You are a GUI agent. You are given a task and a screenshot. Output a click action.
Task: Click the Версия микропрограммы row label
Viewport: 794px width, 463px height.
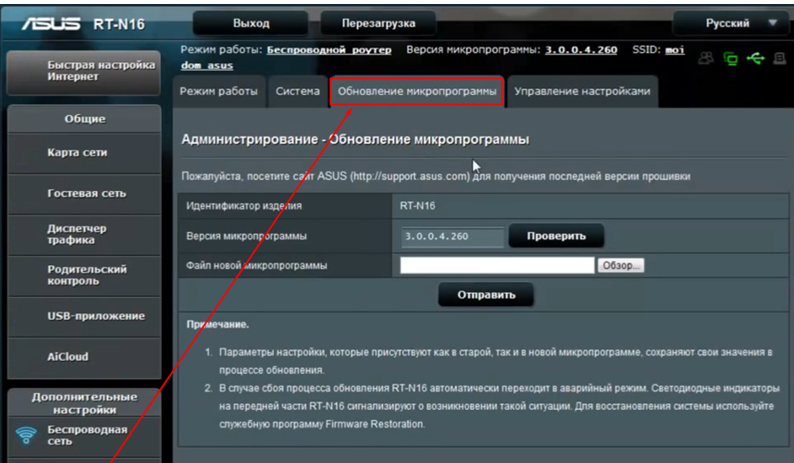246,236
